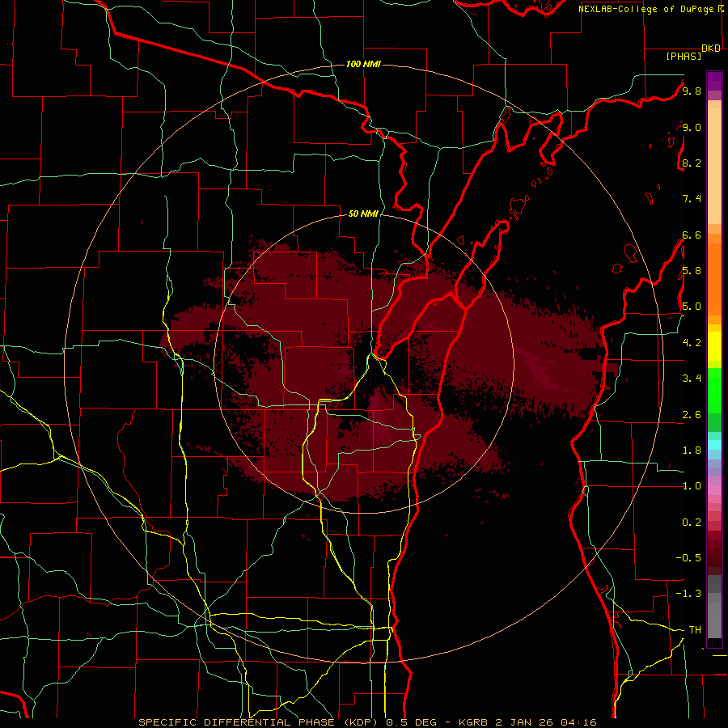Click the 1.8 legend value
Screen dimensions: 728x728
(x=692, y=451)
